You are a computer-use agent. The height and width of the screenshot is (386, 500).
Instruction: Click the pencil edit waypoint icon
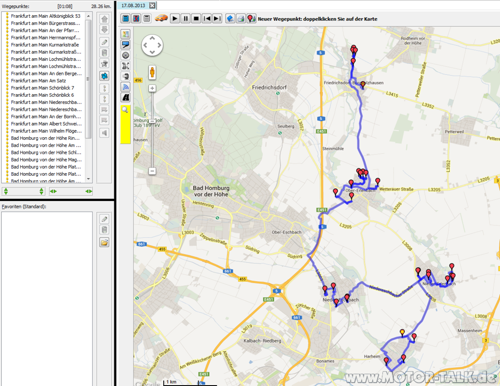pos(104,42)
